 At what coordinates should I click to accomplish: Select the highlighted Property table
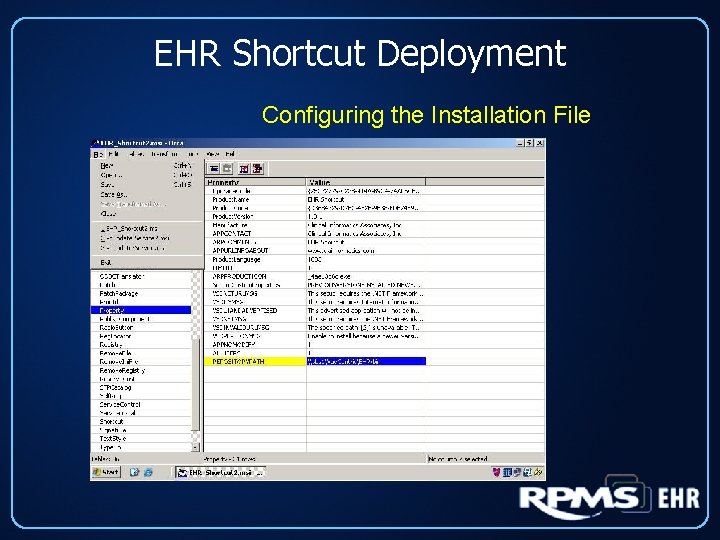click(x=141, y=310)
